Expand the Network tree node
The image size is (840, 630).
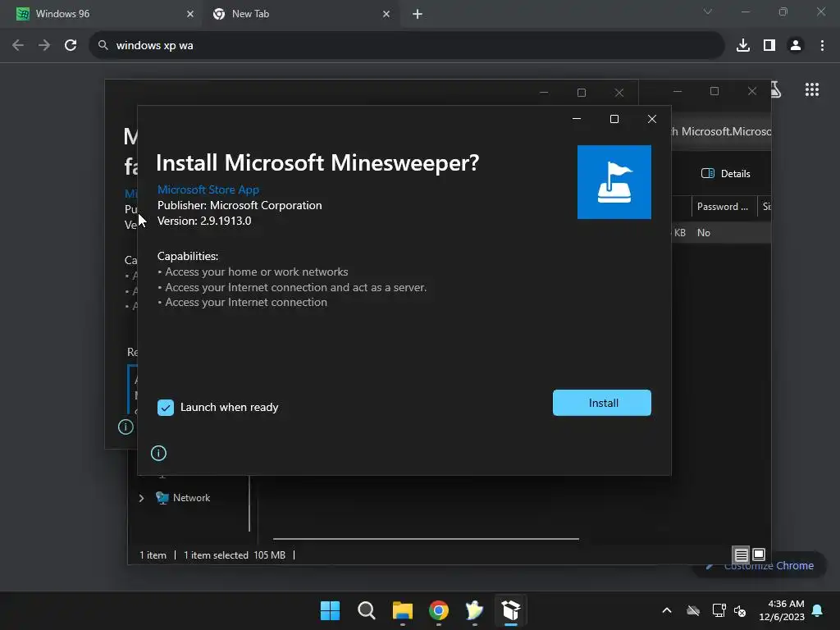coord(141,498)
